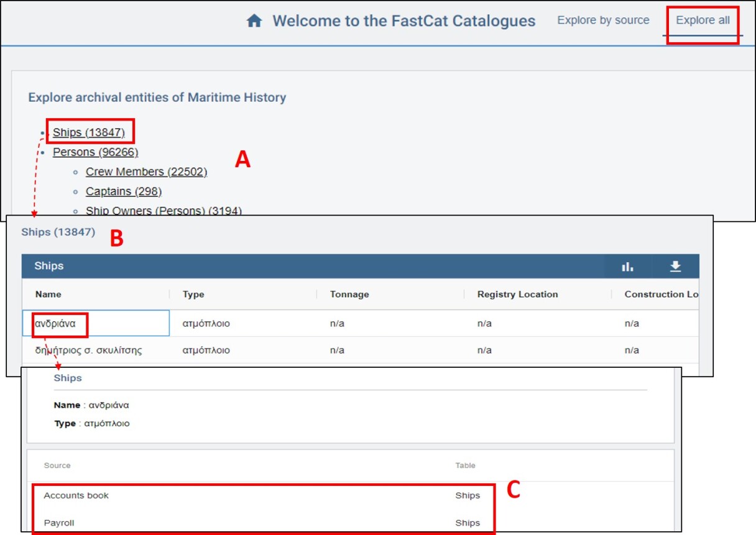Viewport: 756px width, 535px height.
Task: Switch to Explore by source tab
Action: [x=603, y=21]
